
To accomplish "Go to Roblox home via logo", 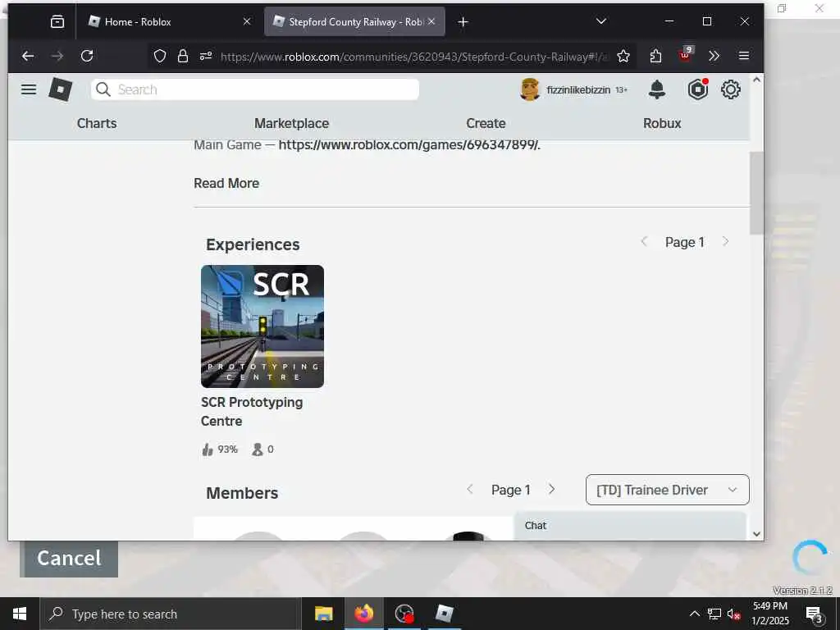I will [x=61, y=89].
